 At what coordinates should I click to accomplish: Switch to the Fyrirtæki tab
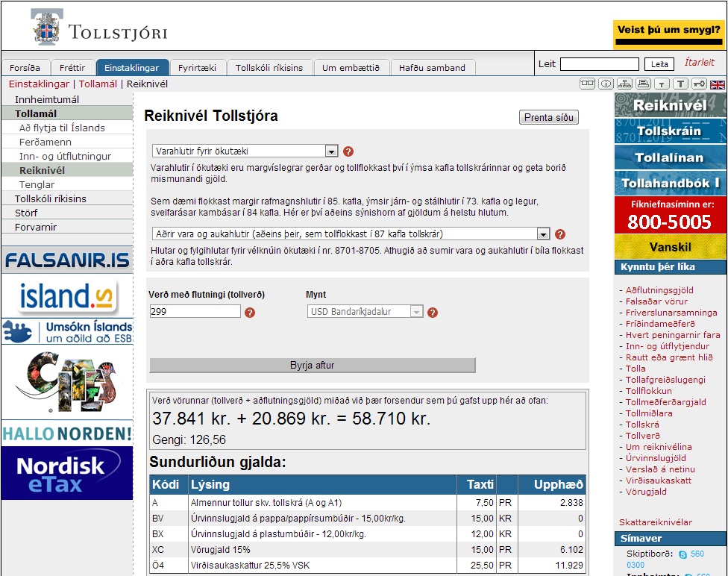click(198, 68)
